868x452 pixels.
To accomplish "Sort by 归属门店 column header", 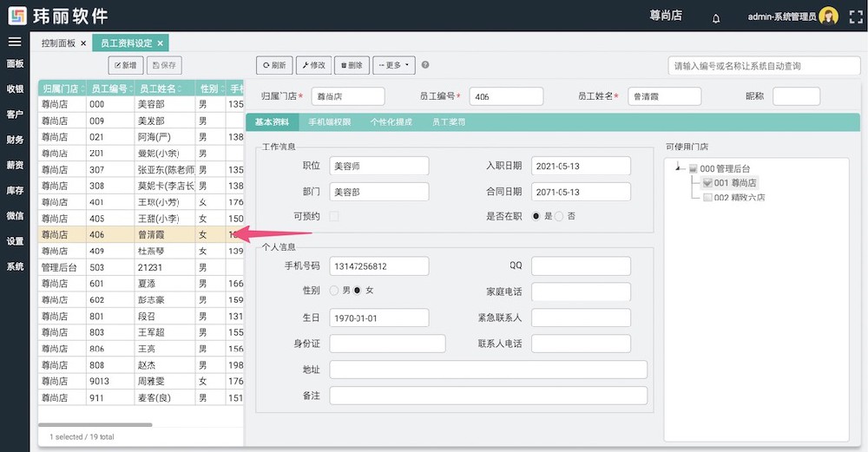I will pyautogui.click(x=62, y=88).
